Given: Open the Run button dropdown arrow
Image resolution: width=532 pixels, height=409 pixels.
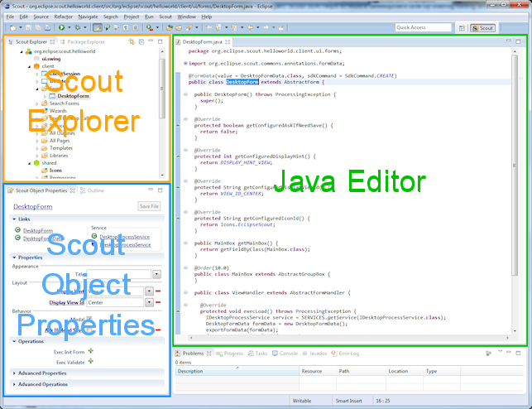Looking at the screenshot, I should (69, 27).
